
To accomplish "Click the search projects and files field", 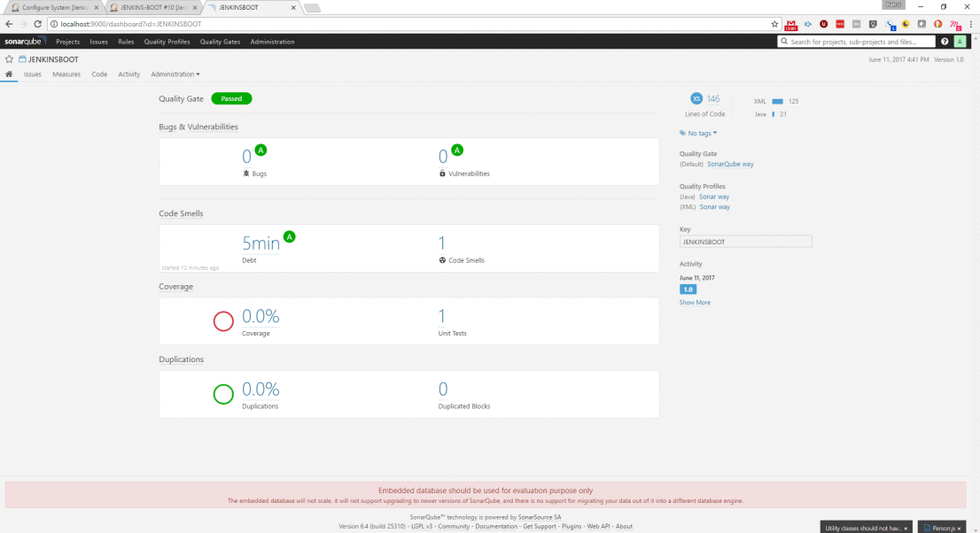I will click(856, 42).
